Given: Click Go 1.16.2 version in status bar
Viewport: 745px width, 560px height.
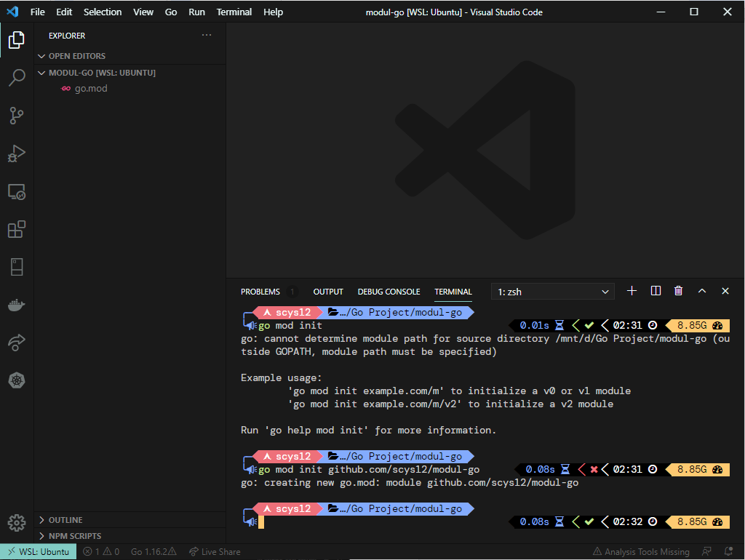Looking at the screenshot, I should pos(154,552).
